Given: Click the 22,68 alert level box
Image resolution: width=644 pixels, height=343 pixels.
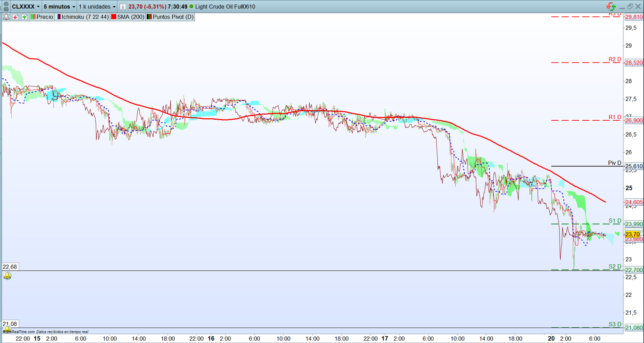Looking at the screenshot, I should pyautogui.click(x=10, y=267).
